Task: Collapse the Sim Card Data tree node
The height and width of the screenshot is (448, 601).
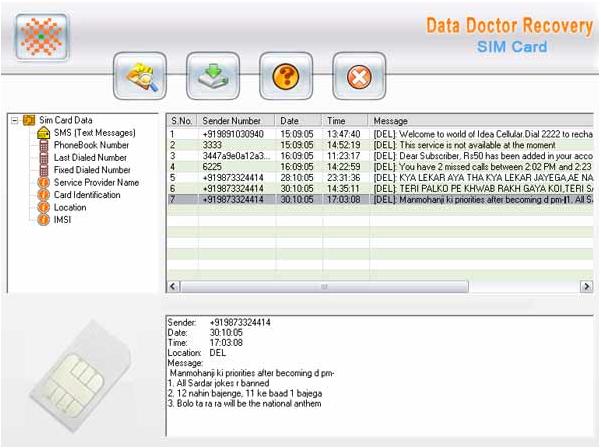Action: point(15,120)
